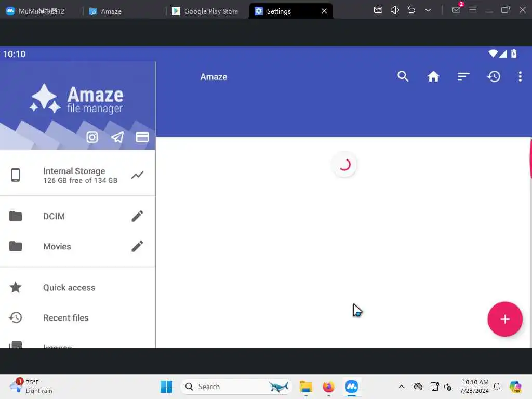The height and width of the screenshot is (399, 532).
Task: Expand the emulator toolbar dropdown chevron
Action: click(428, 10)
